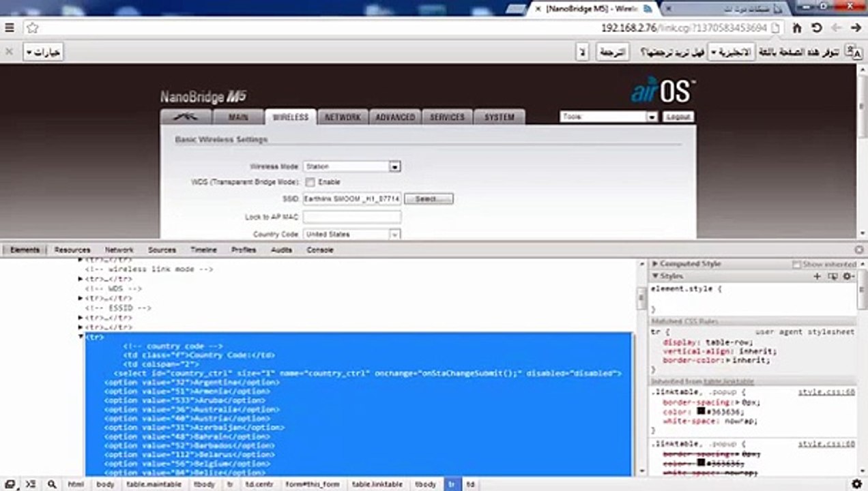Select table.maintable in the breadcrumb bar
Viewport: 868px width, 491px height.
[154, 484]
